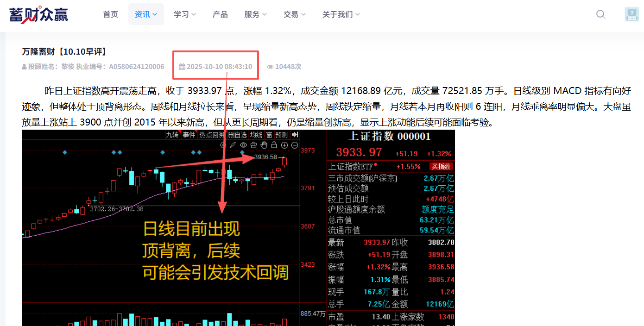Expand the 学习 dropdown menu

(x=185, y=14)
